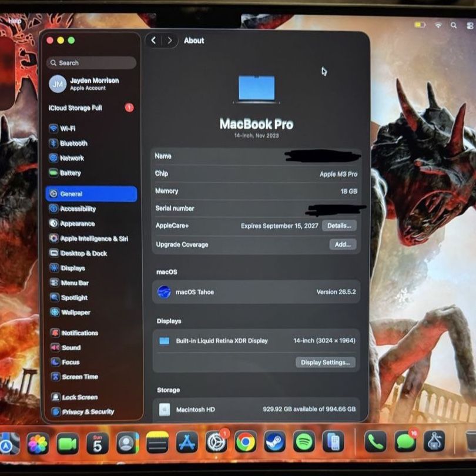
Task: Select General in the sidebar
Action: [x=91, y=194]
